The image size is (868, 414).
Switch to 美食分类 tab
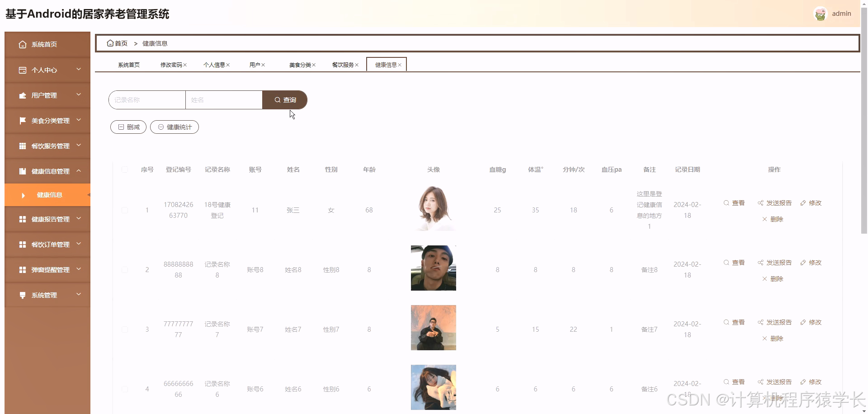tap(300, 65)
